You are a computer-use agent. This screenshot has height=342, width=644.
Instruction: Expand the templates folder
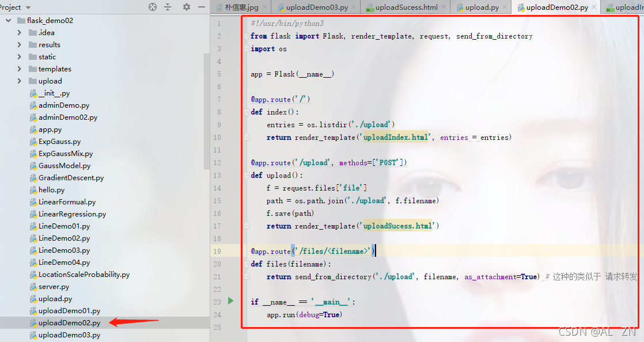tap(20, 69)
